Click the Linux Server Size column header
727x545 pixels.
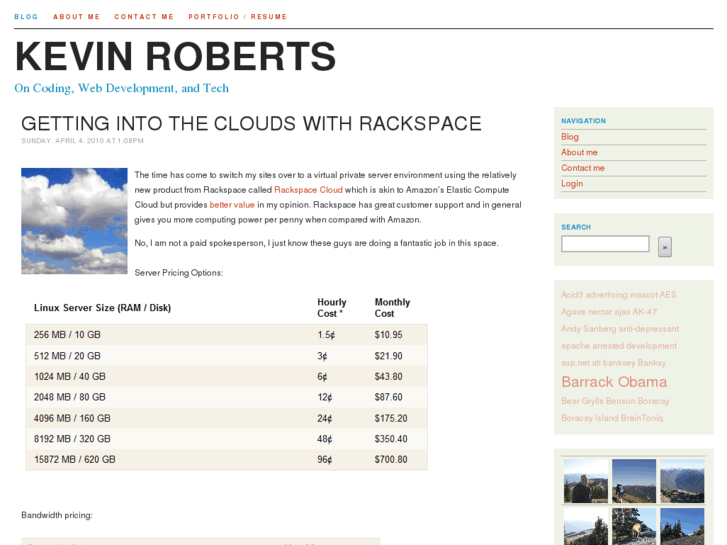click(102, 308)
